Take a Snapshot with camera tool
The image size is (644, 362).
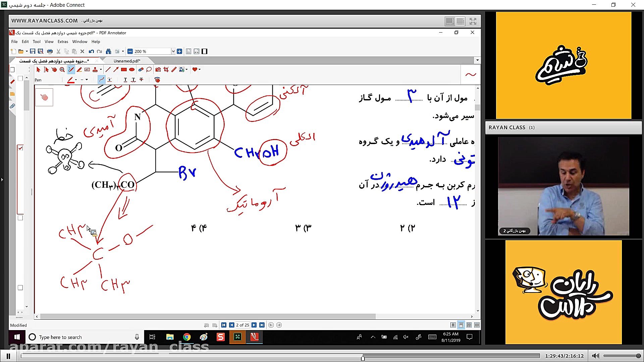point(158,70)
